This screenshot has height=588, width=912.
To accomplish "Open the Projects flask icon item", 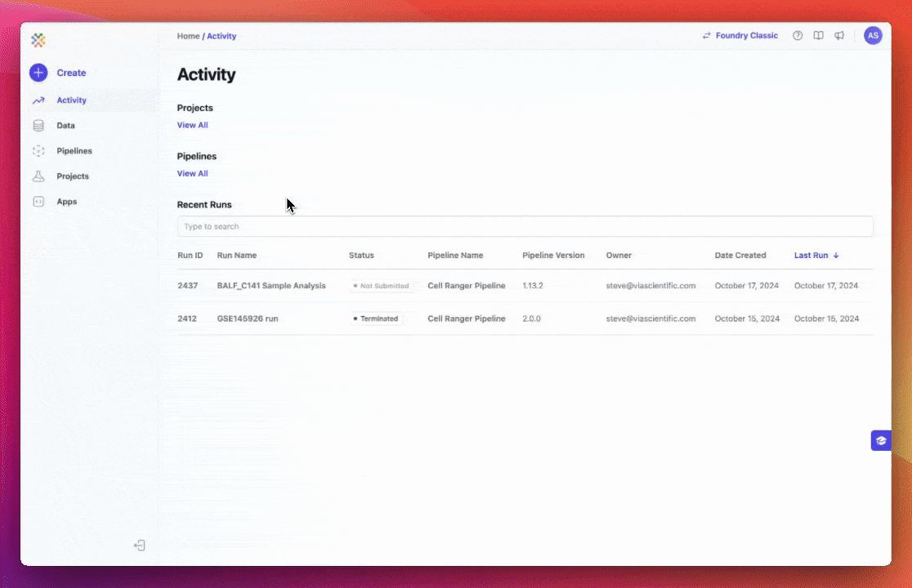I will (x=38, y=176).
